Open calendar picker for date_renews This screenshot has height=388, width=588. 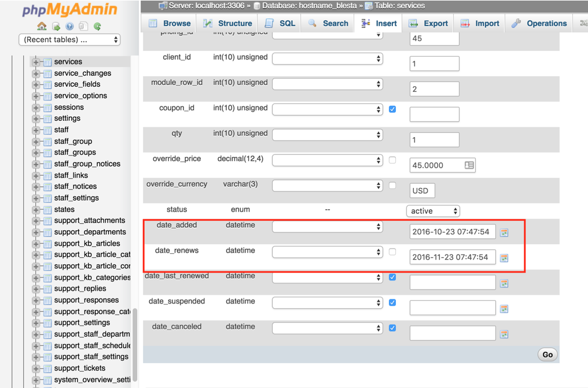(x=504, y=258)
